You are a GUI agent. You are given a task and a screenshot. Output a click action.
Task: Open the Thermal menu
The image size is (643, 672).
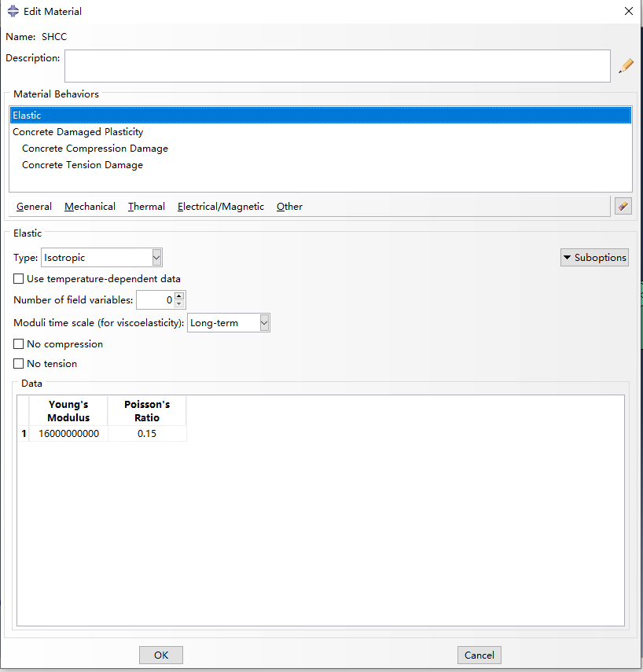(x=146, y=207)
